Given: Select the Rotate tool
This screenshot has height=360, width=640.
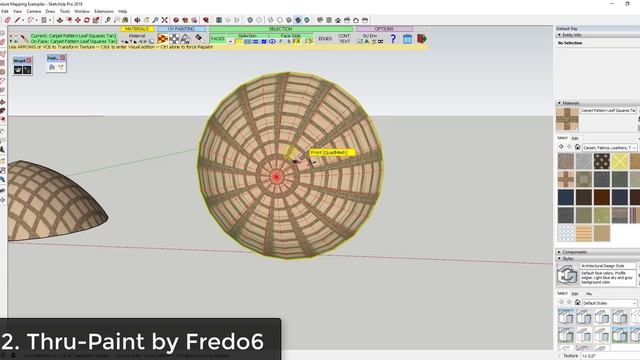Looking at the screenshot, I should (87, 20).
